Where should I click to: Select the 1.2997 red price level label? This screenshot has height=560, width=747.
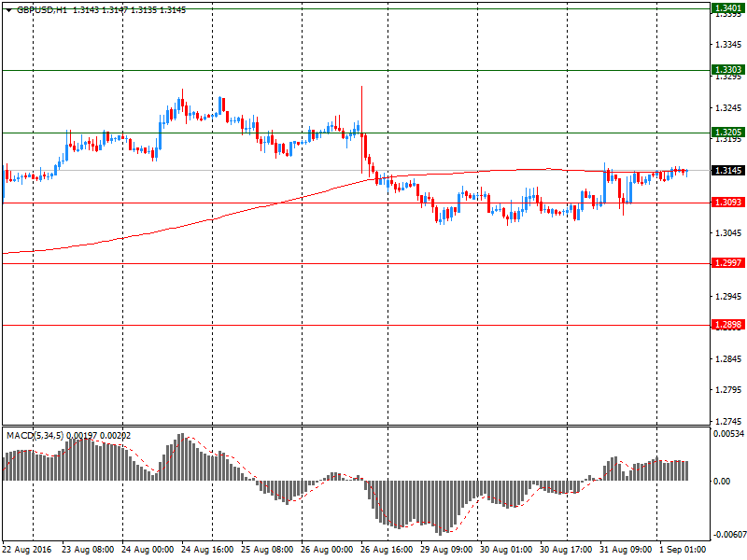[x=728, y=263]
